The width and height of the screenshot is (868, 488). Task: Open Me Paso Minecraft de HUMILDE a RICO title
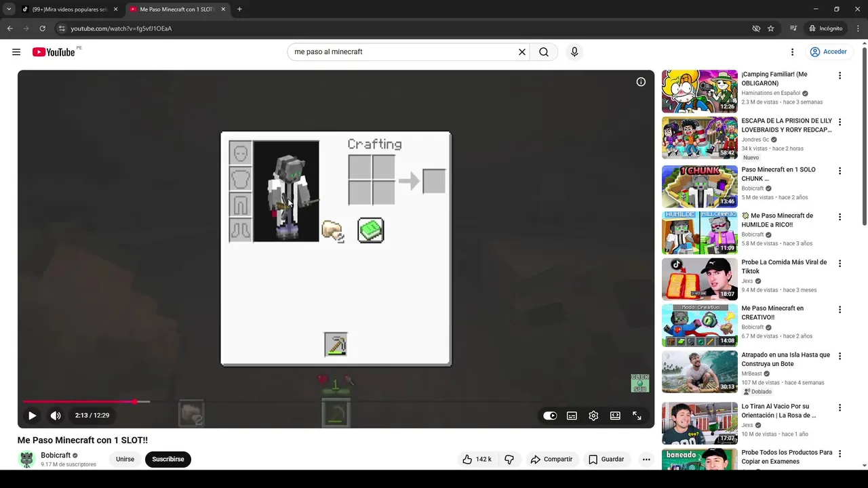coord(777,220)
